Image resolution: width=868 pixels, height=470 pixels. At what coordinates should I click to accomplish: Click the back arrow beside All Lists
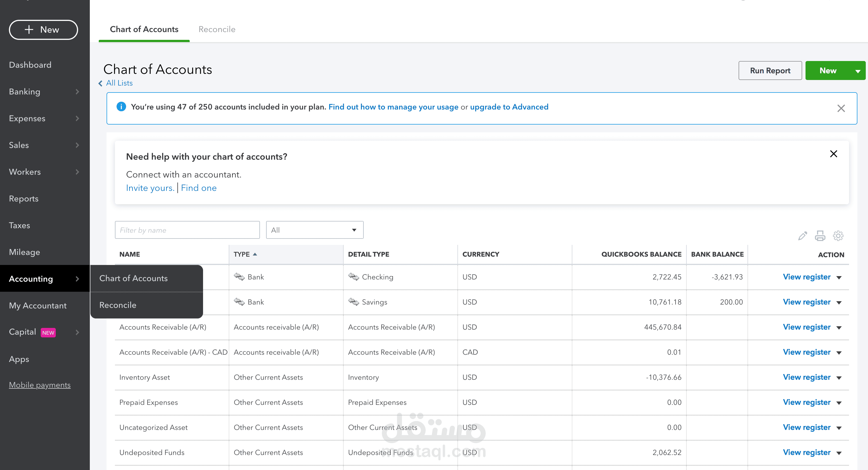point(100,83)
